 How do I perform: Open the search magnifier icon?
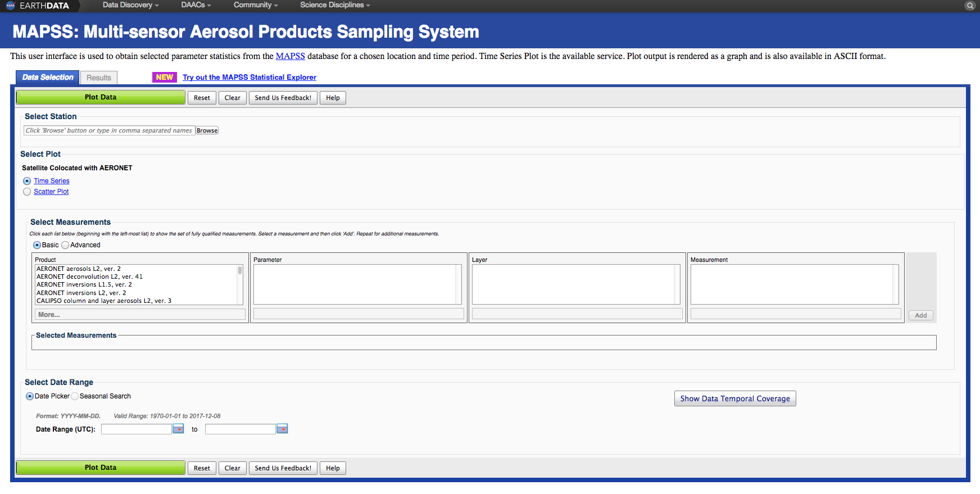970,6
